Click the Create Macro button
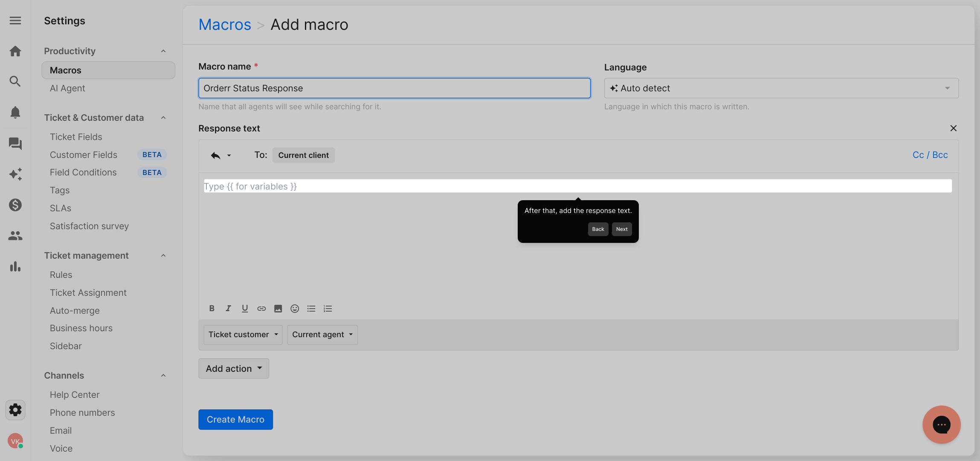 point(235,420)
